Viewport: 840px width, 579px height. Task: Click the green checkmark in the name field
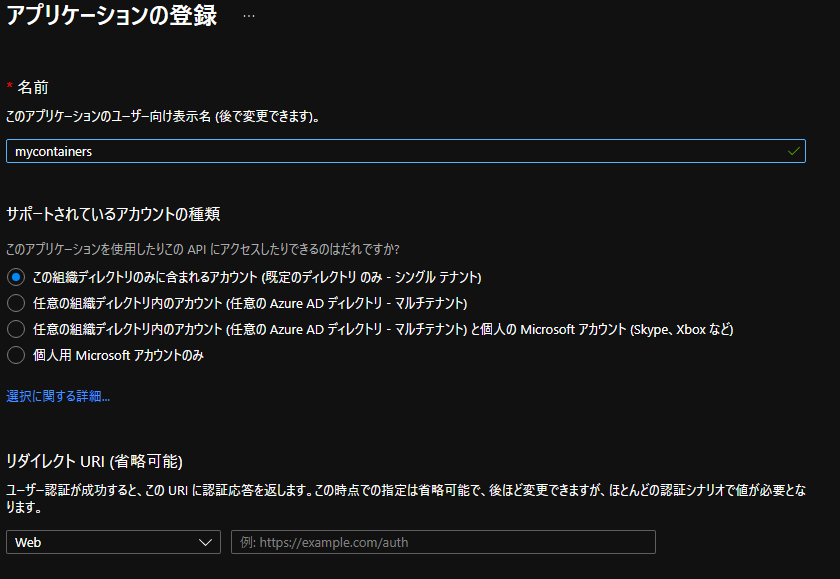click(x=793, y=151)
